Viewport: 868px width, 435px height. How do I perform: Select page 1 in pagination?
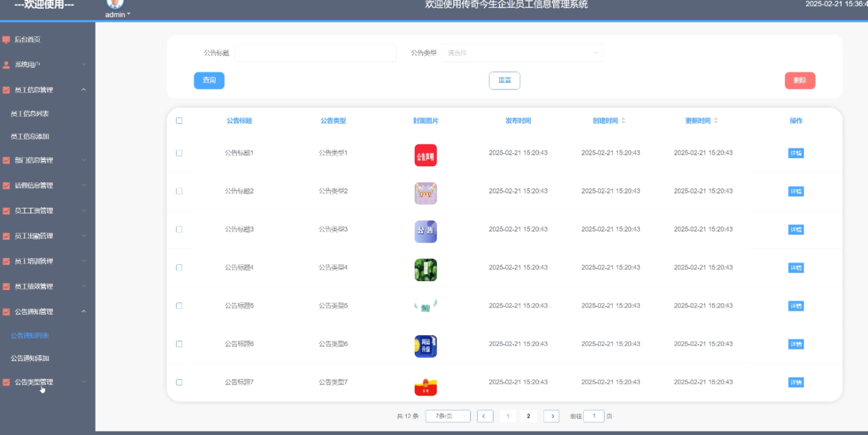click(508, 416)
